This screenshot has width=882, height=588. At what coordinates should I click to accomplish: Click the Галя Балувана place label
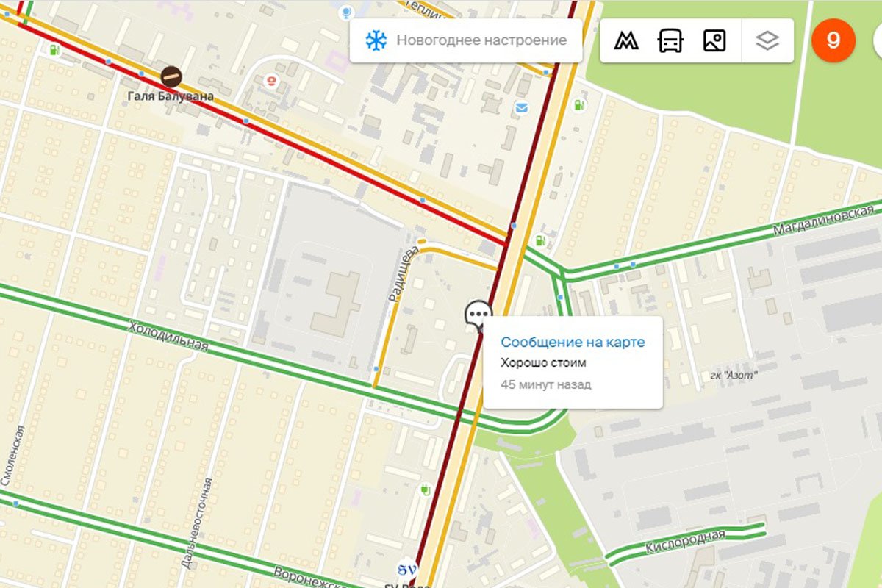click(x=171, y=96)
